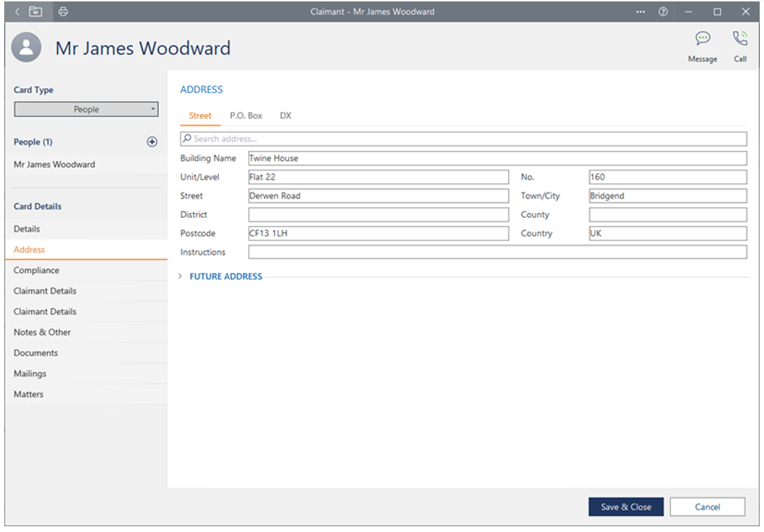Click the profile avatar picture
The height and width of the screenshot is (532, 764).
tap(27, 48)
